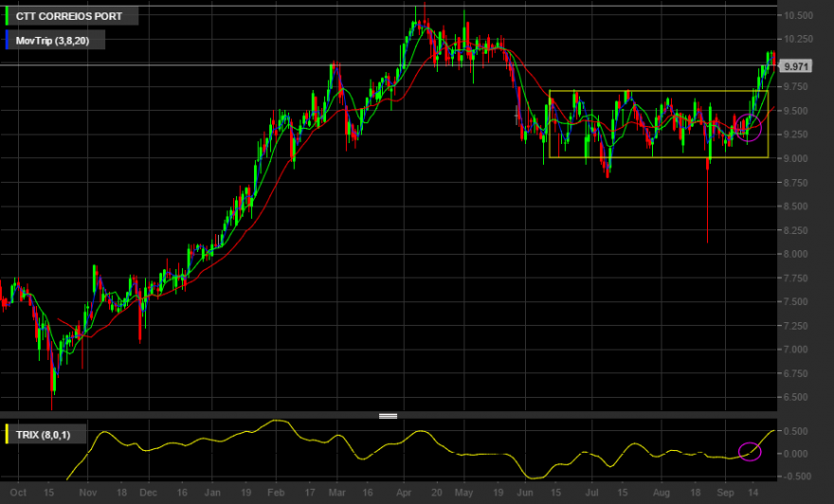Click the May label on the time axis

(463, 493)
